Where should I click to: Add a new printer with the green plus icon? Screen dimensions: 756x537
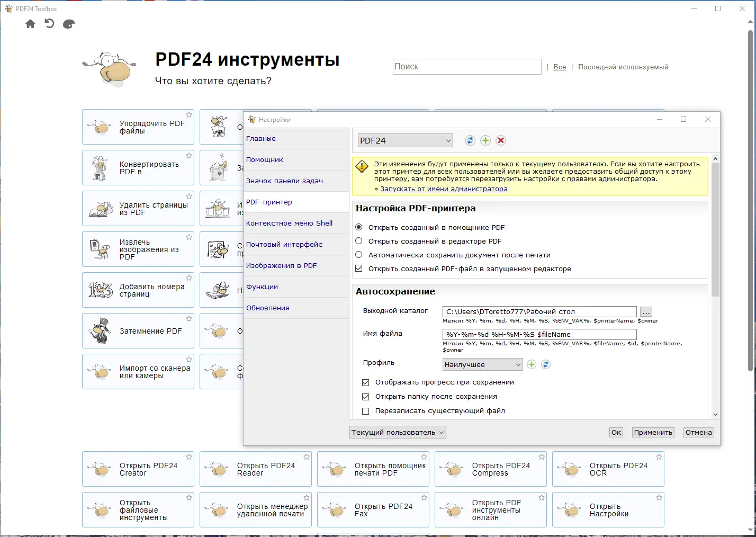coord(485,140)
